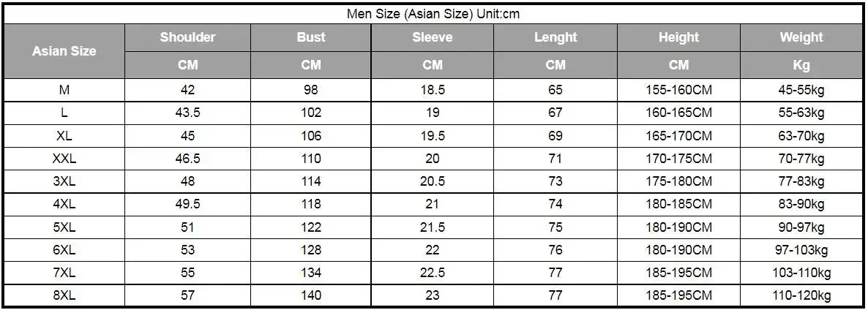Click the 43.5 shoulder value
This screenshot has height=310, width=868.
187,113
